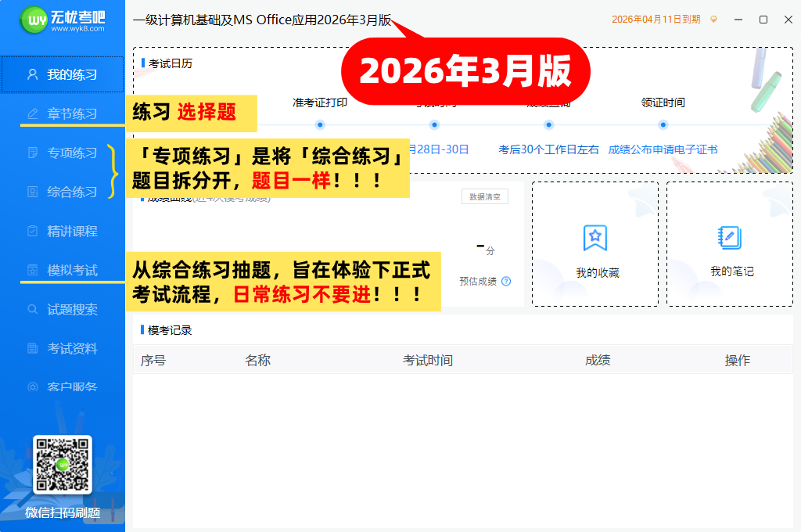Click the lamp icon beside the expiry date
801x532 pixels.
pyautogui.click(x=713, y=20)
